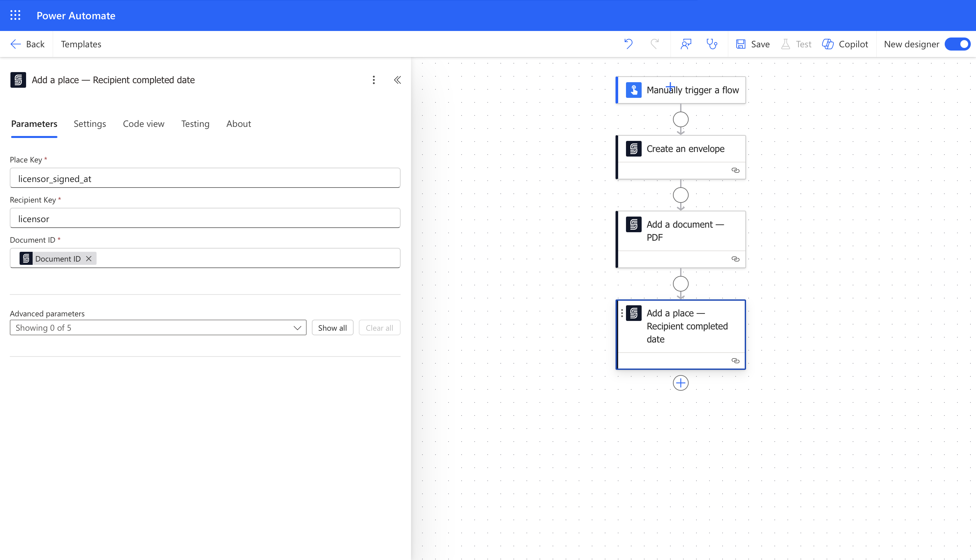The height and width of the screenshot is (560, 976).
Task: Click the Redo icon
Action: click(x=654, y=44)
